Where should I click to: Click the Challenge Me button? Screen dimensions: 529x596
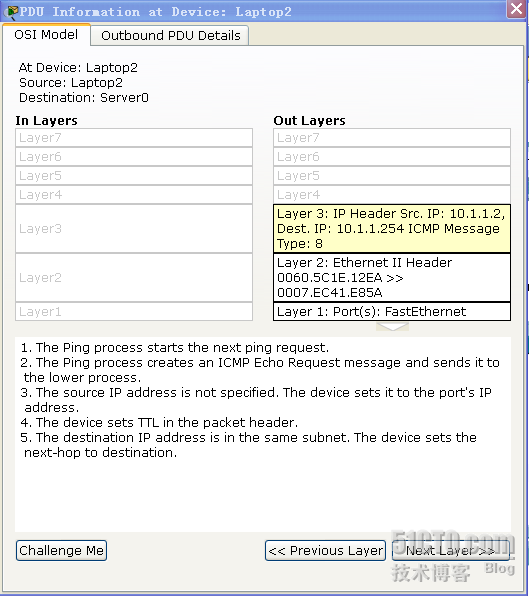click(62, 550)
